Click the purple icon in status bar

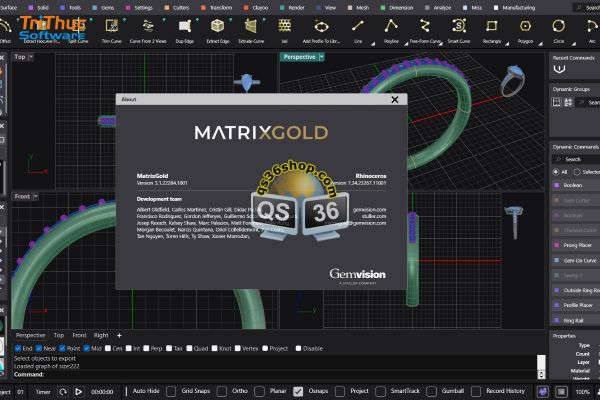(543, 392)
